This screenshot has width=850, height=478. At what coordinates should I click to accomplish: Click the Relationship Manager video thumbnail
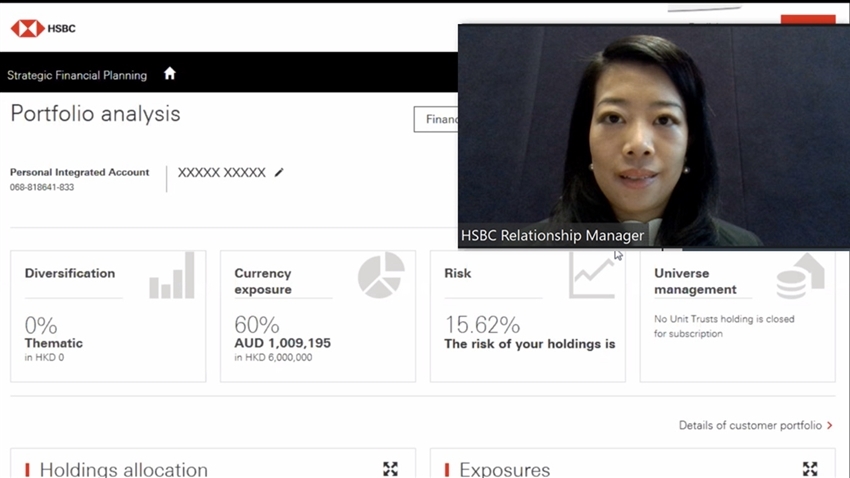(x=654, y=136)
